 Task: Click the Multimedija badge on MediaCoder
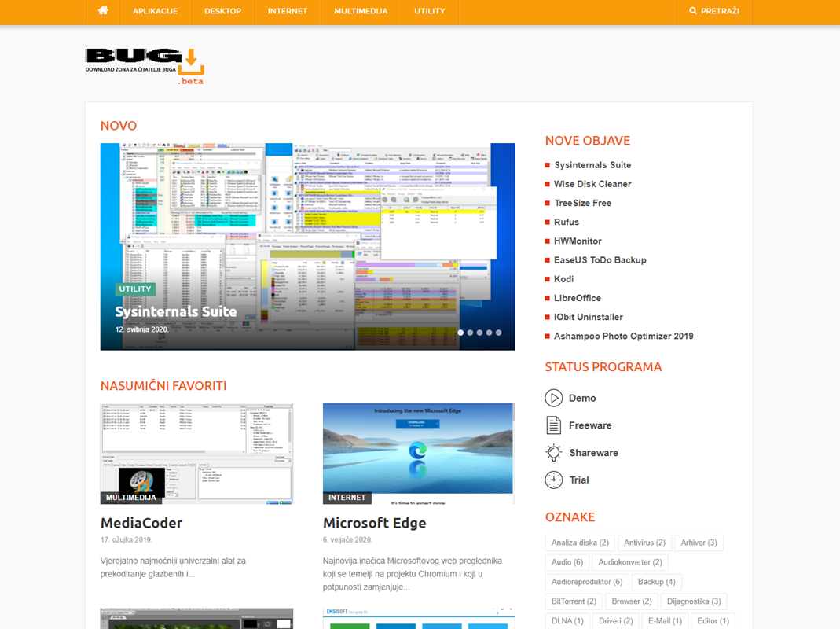(x=131, y=498)
